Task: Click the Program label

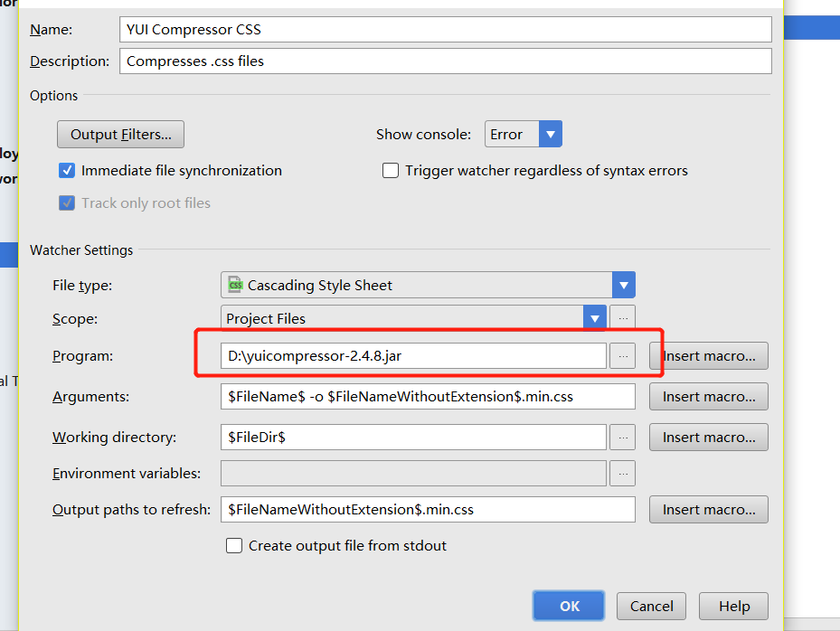Action: (x=82, y=355)
